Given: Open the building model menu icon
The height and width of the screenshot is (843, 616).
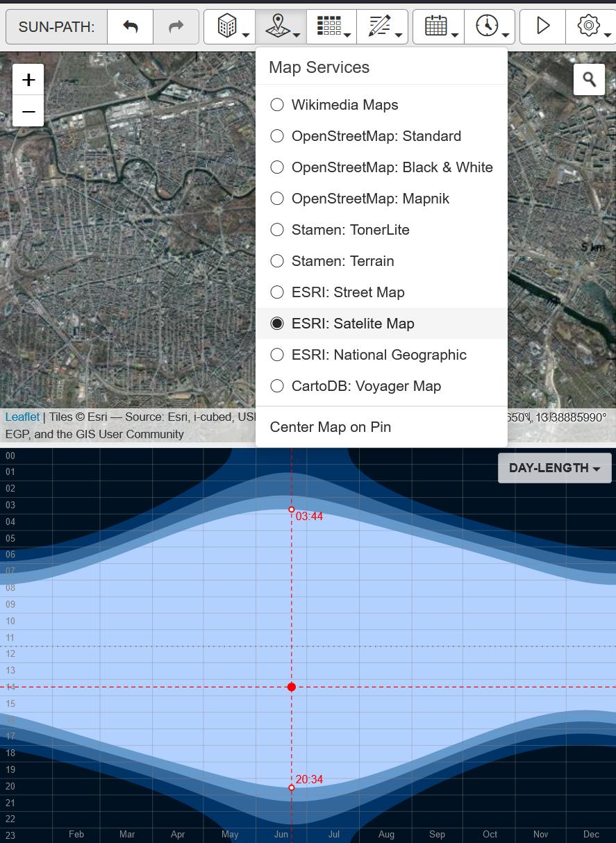Looking at the screenshot, I should (x=229, y=27).
